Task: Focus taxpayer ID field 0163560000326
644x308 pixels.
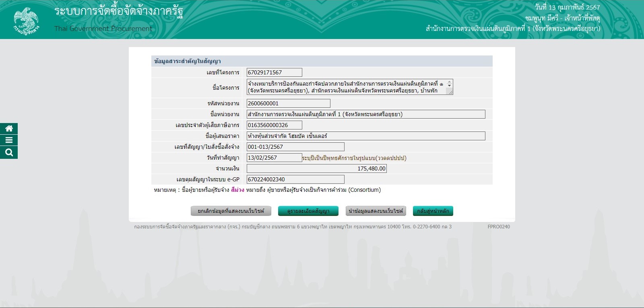Action: tap(274, 125)
